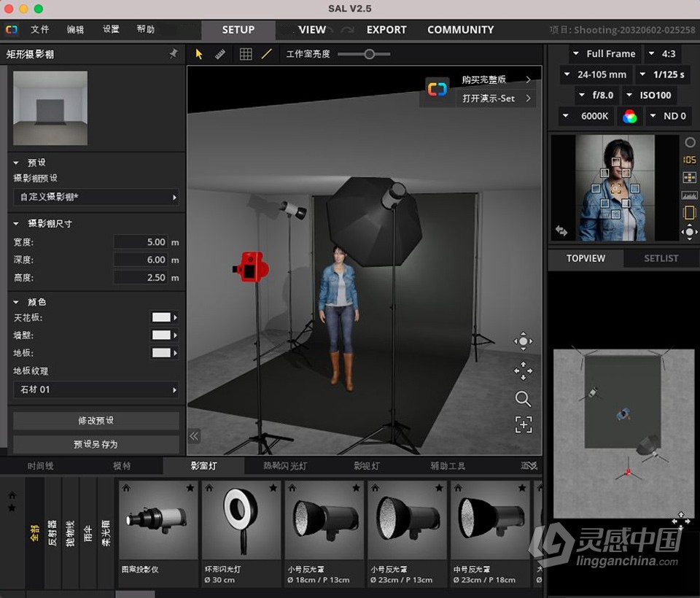This screenshot has width=700, height=598.
Task: Click the 宽度 width input field showing 5.00
Action: click(x=140, y=241)
